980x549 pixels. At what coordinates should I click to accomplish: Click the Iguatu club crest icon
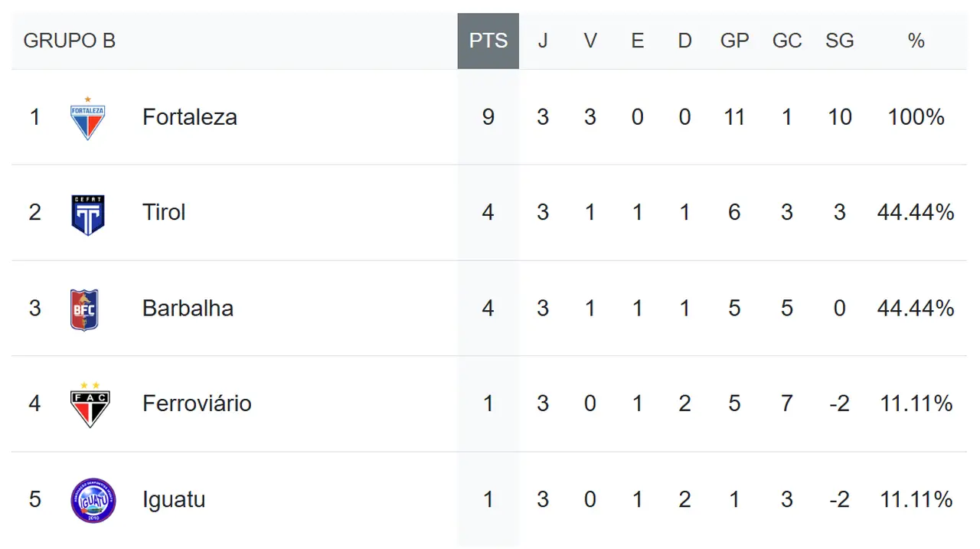point(93,500)
